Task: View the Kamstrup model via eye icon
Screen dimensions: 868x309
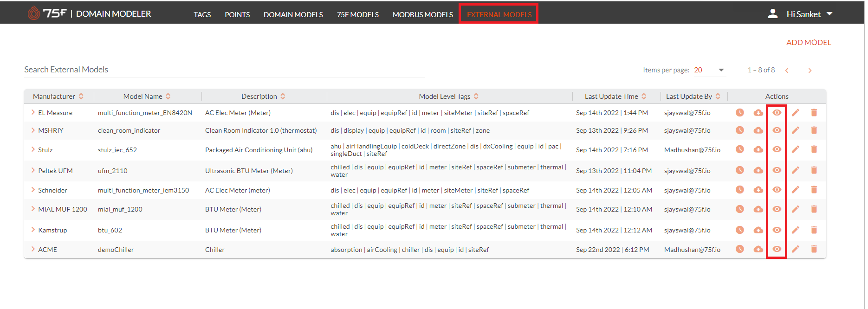Action: pyautogui.click(x=777, y=230)
